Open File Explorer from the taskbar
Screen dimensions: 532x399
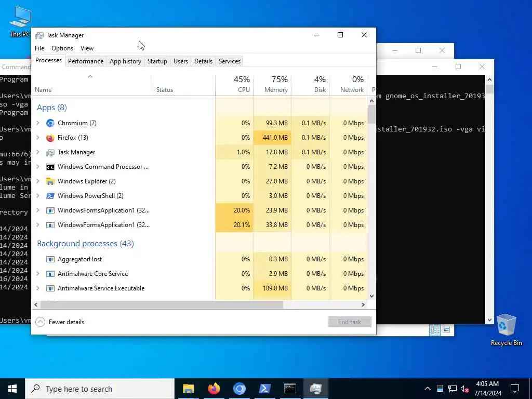188,389
